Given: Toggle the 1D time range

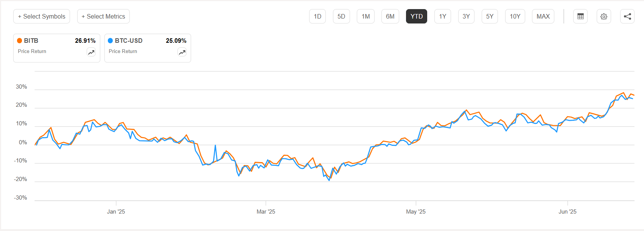Looking at the screenshot, I should pos(317,16).
